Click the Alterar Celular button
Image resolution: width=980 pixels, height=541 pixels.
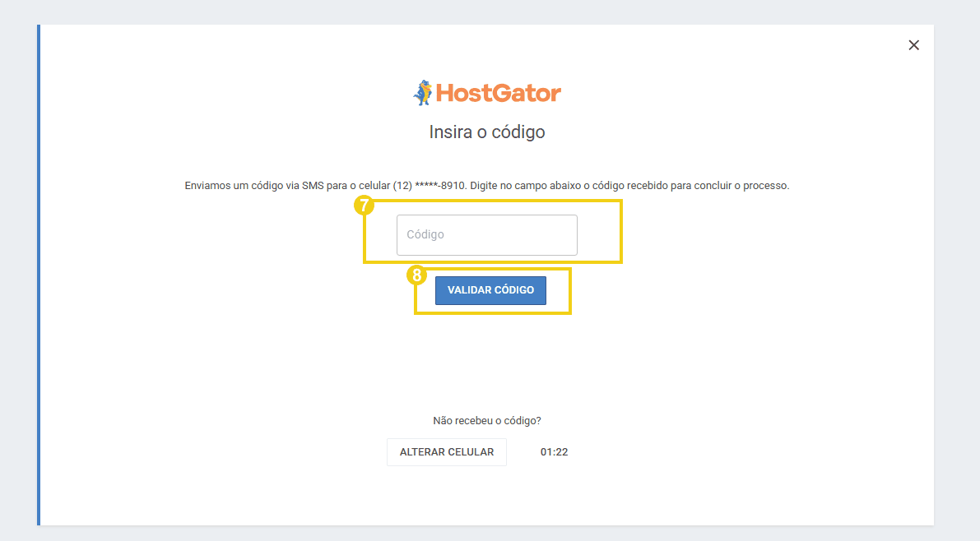[447, 452]
